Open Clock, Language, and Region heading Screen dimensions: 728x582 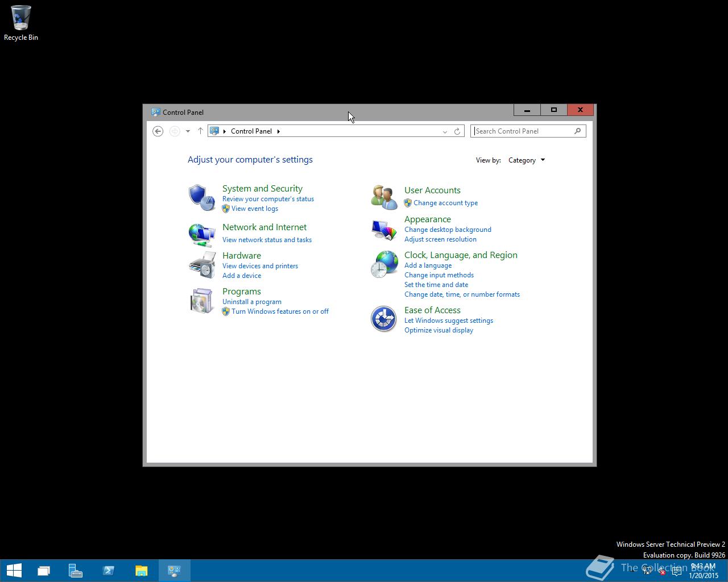tap(461, 255)
